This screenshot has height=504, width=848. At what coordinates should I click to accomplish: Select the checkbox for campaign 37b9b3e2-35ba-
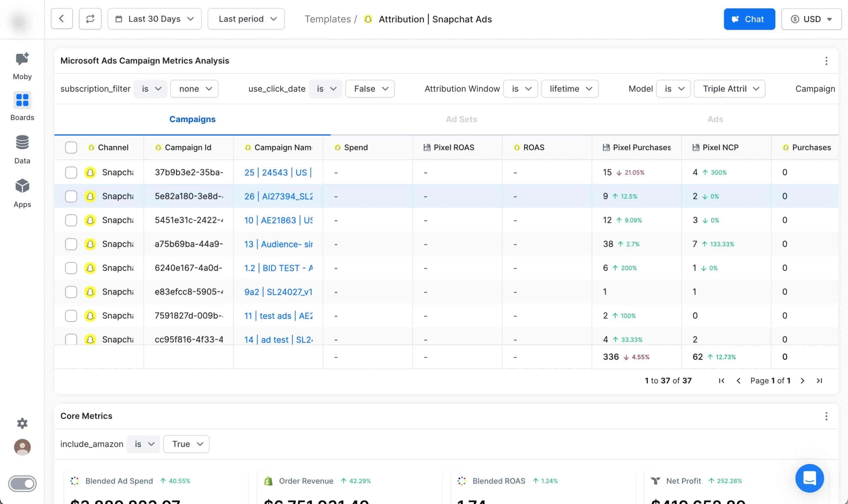(x=71, y=172)
